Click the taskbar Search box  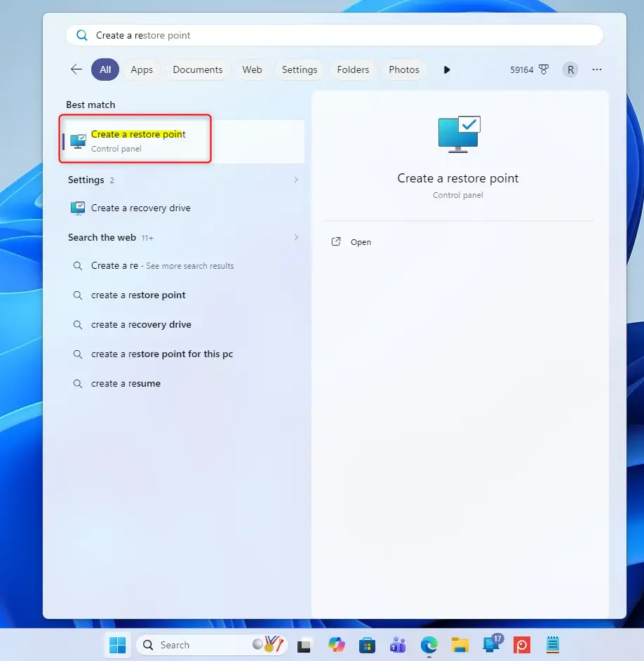[211, 645]
